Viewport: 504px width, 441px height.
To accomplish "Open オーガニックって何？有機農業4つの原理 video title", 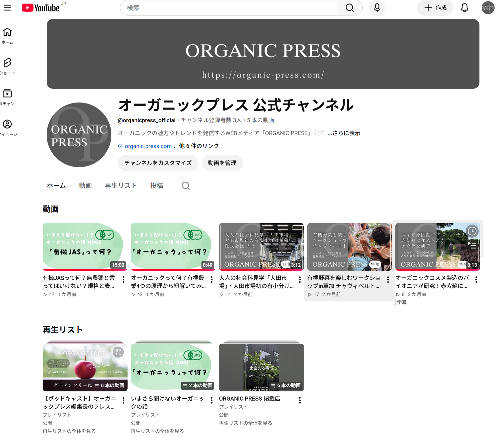I will click(168, 282).
